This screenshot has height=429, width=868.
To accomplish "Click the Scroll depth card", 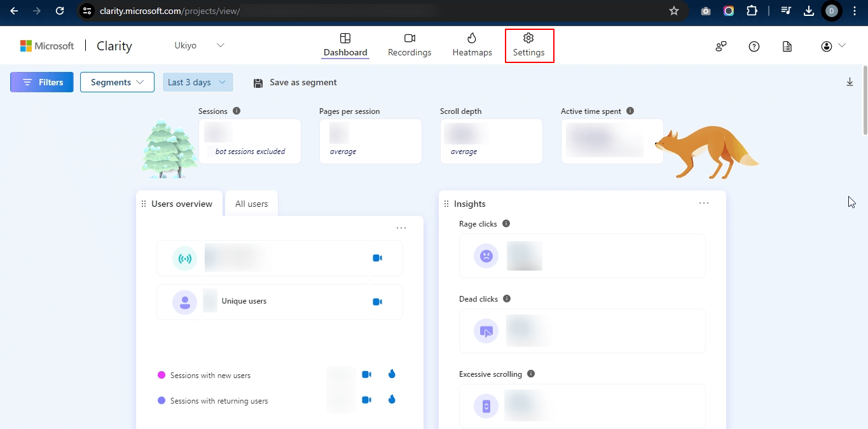I will tap(492, 141).
